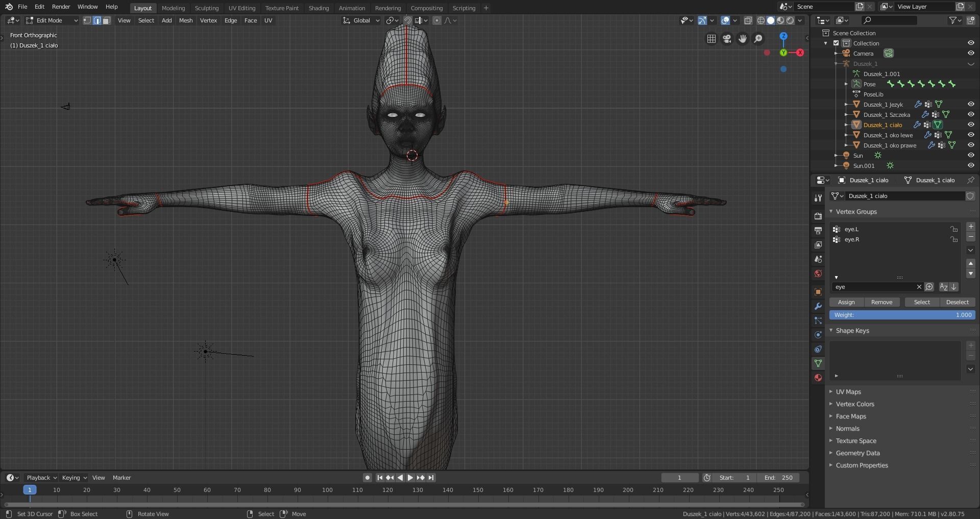Open the Render menu
This screenshot has height=519, width=980.
pyautogui.click(x=61, y=7)
